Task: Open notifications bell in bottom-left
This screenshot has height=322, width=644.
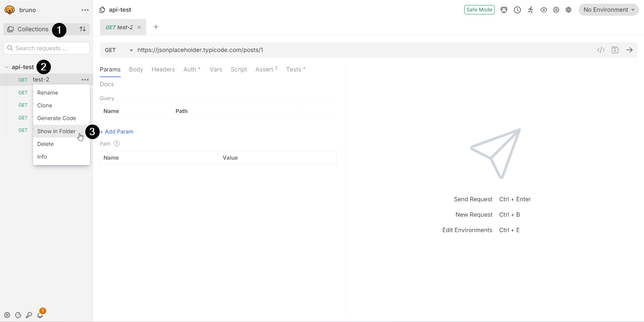Action: click(40, 315)
